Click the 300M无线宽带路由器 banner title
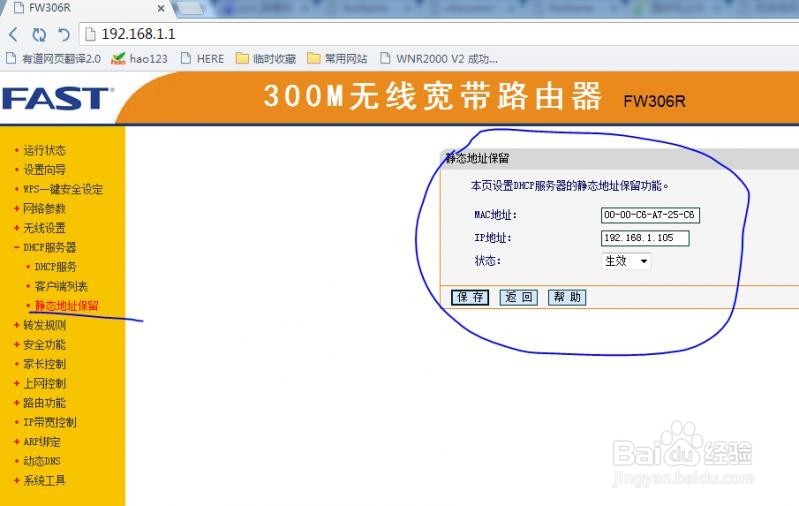The height and width of the screenshot is (506, 799). [x=433, y=96]
